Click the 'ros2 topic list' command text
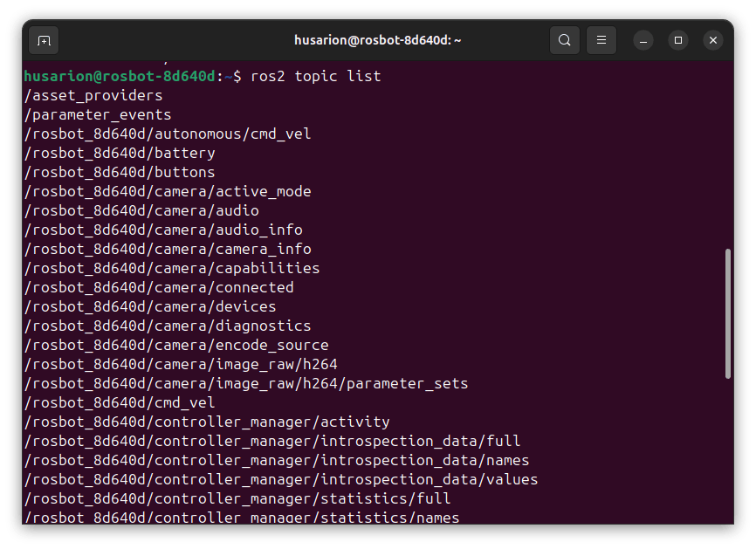 [316, 76]
